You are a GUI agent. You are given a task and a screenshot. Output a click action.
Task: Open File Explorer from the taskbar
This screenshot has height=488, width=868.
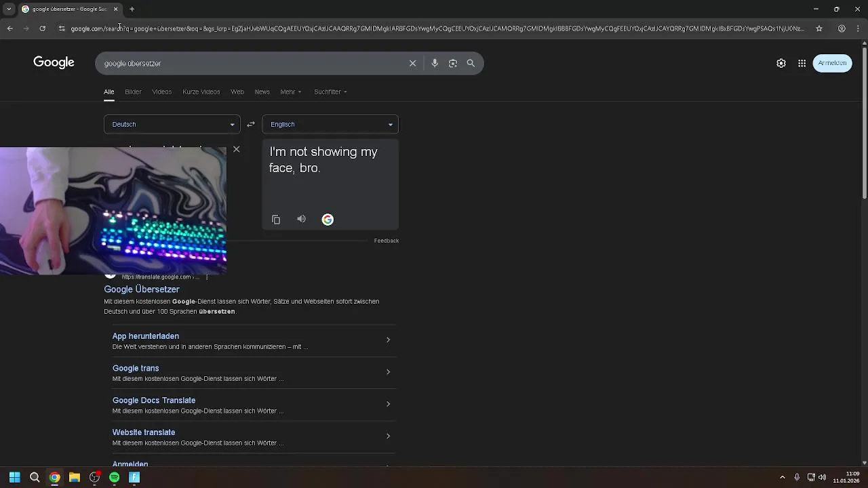click(75, 477)
